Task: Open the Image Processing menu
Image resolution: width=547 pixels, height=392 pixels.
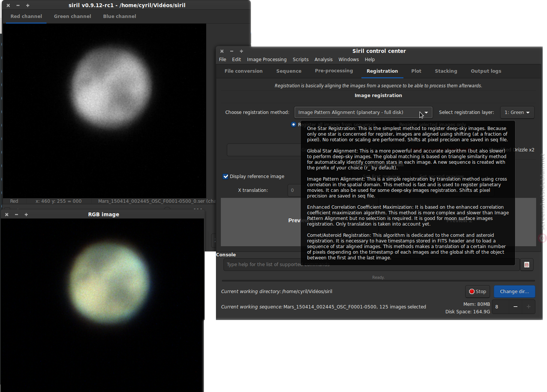Action: [x=267, y=60]
